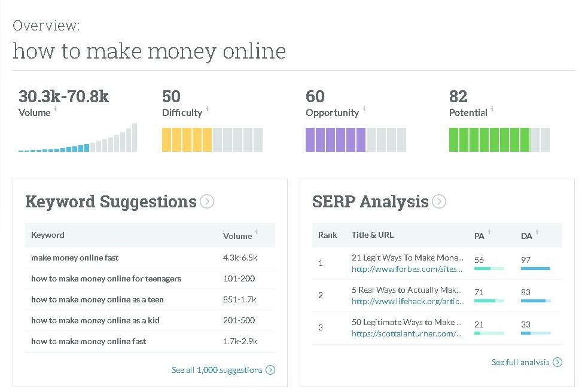Click the PA bar for rank 1
The height and width of the screenshot is (392, 582).
[x=489, y=268]
